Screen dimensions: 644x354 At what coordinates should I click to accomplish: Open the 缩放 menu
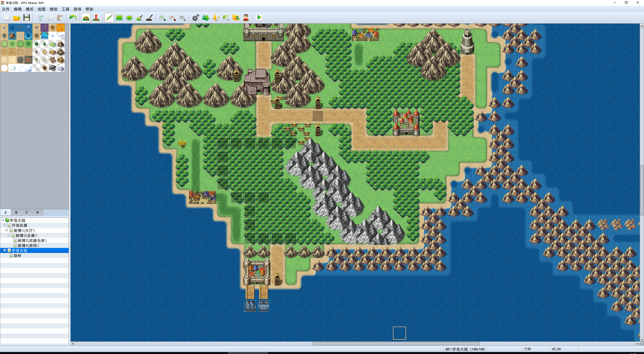54,9
